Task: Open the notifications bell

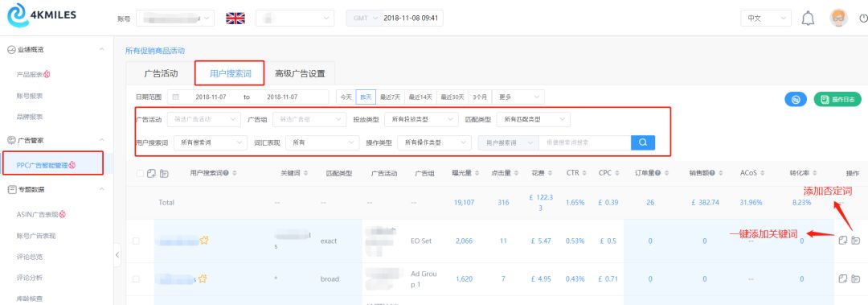Action: click(x=809, y=19)
